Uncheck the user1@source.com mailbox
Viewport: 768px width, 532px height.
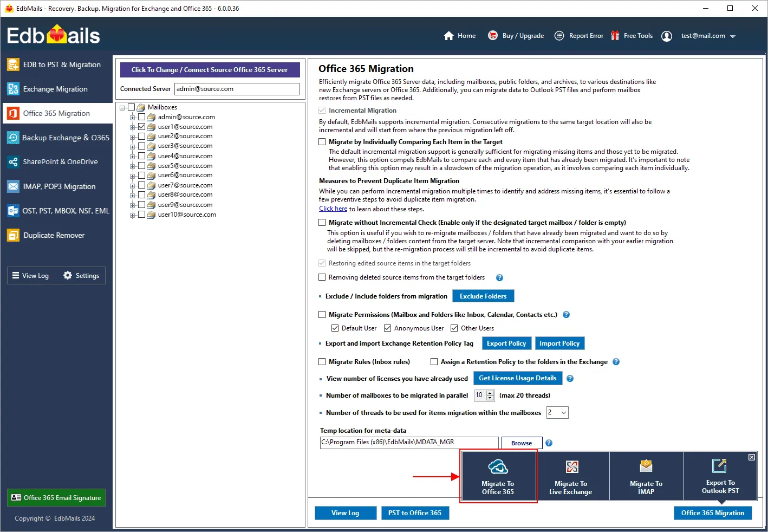(142, 126)
